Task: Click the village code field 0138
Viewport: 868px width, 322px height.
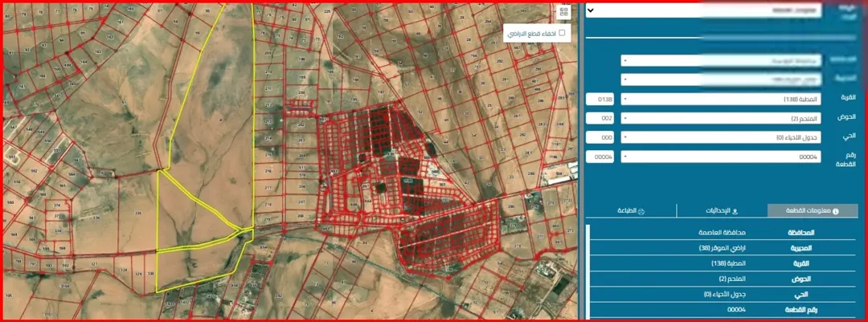Action: 600,99
